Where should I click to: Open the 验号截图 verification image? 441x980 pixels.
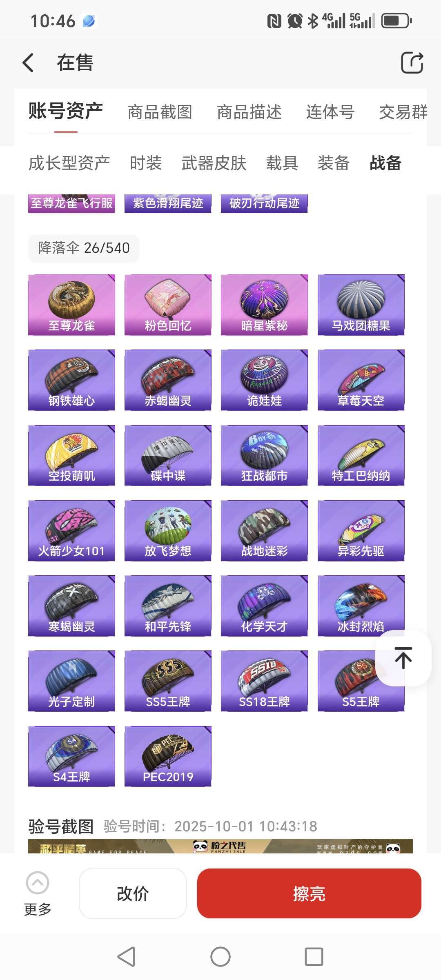pyautogui.click(x=220, y=846)
